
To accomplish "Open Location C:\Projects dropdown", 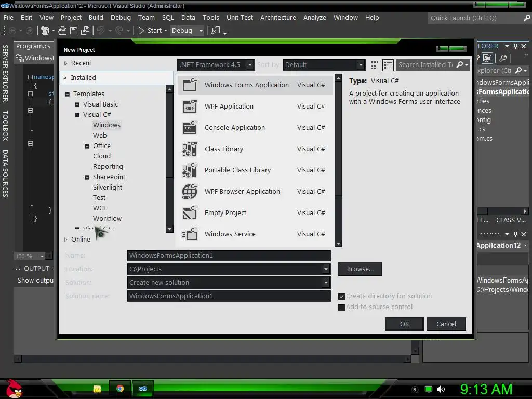I will coord(326,269).
